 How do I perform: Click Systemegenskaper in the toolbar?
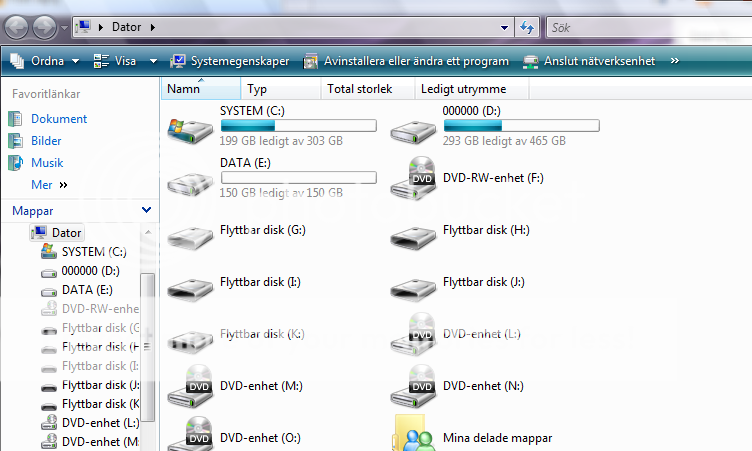tap(230, 61)
